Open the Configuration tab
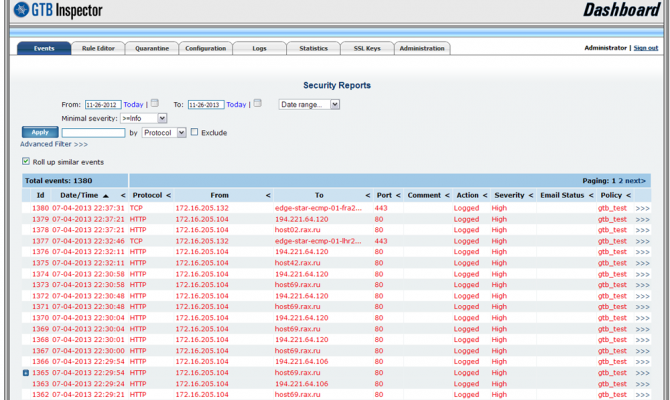Viewport: 670px width, 400px height. coord(206,48)
